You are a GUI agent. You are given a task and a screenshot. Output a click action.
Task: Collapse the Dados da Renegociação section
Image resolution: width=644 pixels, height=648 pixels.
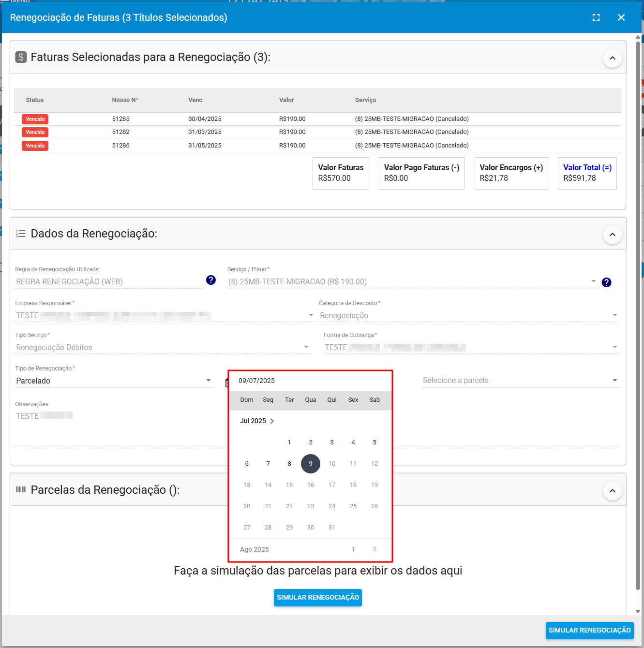(x=613, y=235)
